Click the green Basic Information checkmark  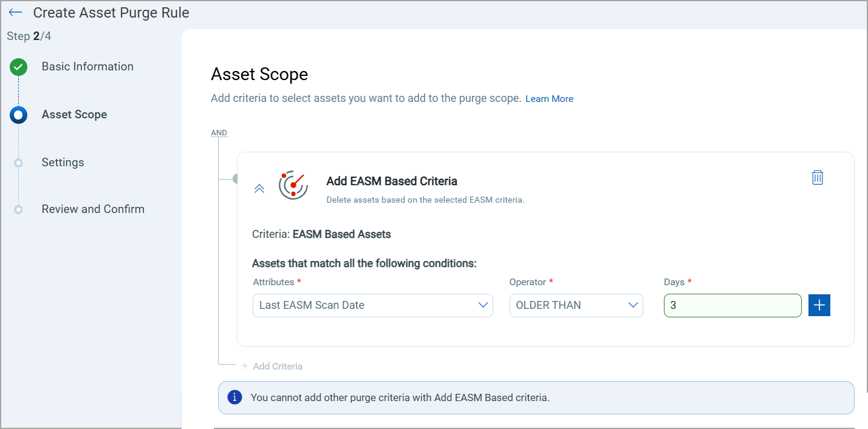click(x=18, y=67)
